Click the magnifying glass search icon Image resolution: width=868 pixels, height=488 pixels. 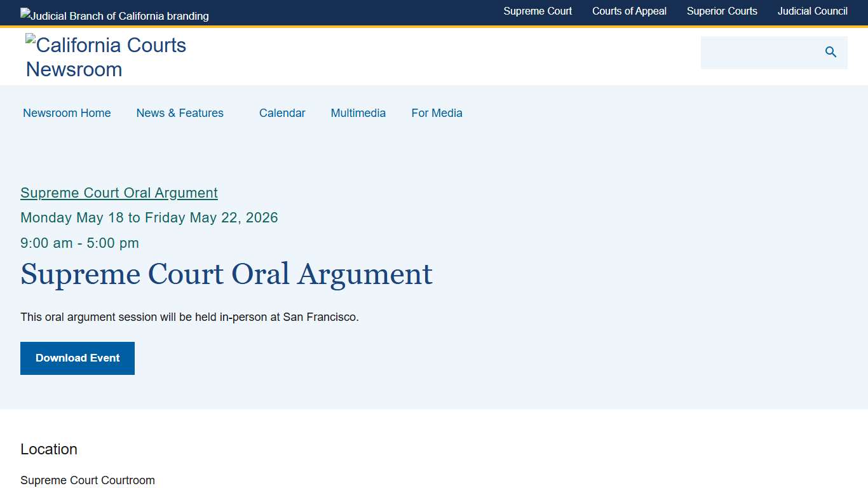831,52
